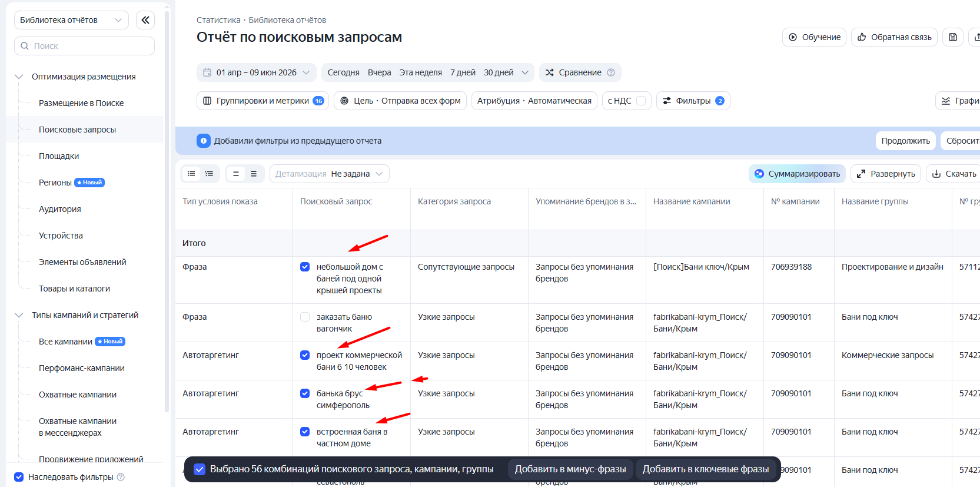
Task: Open Устройства report
Action: (x=61, y=236)
